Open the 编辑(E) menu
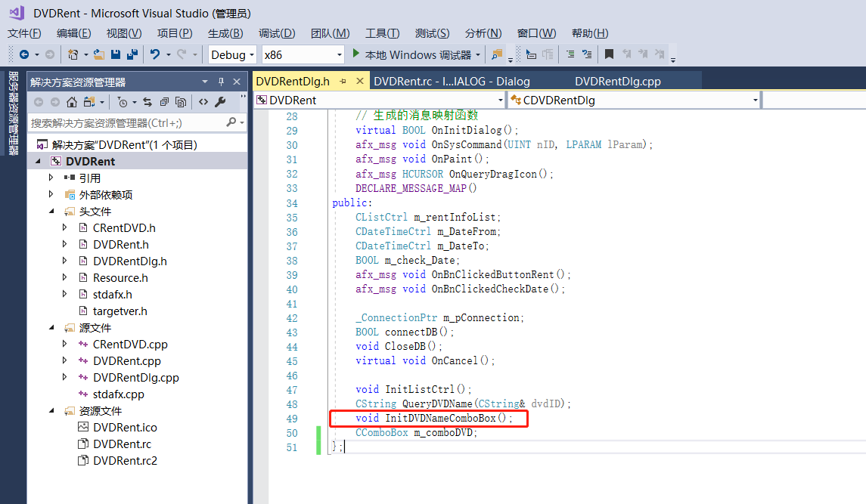 pos(73,33)
